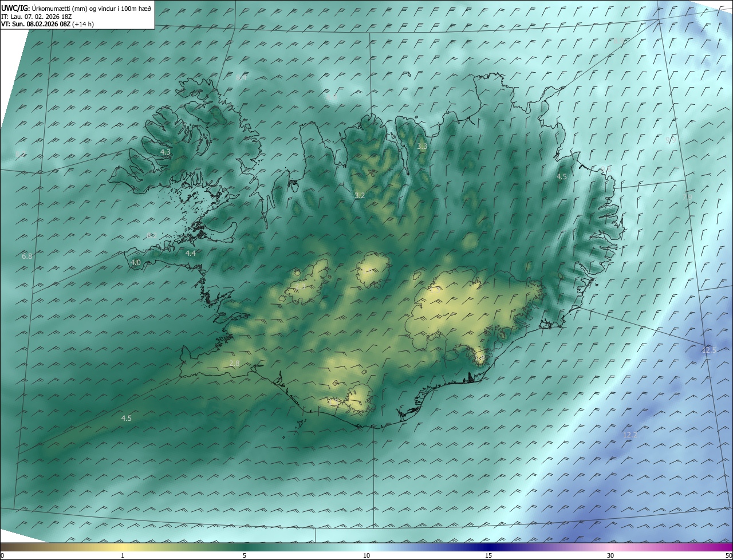Click the 3.3 value in north Iceland
This screenshot has width=733, height=560.
(x=422, y=147)
